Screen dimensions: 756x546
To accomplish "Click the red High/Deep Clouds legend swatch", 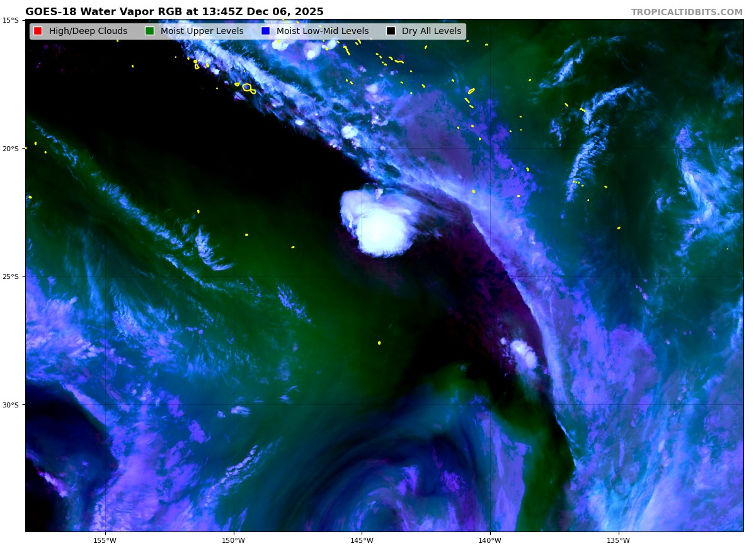I will pos(38,31).
